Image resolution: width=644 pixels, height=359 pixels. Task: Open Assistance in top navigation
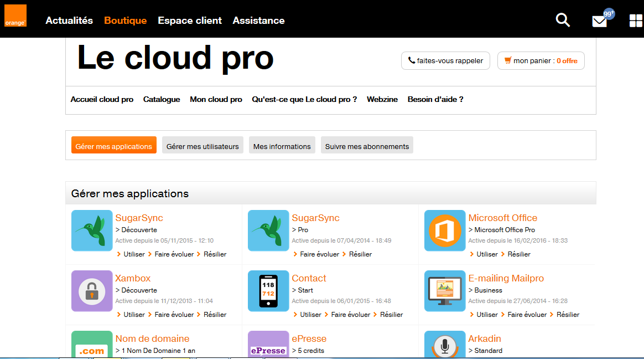coord(259,20)
